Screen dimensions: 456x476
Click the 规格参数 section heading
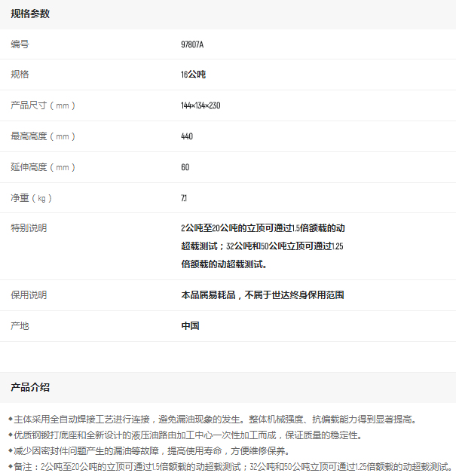coord(30,14)
